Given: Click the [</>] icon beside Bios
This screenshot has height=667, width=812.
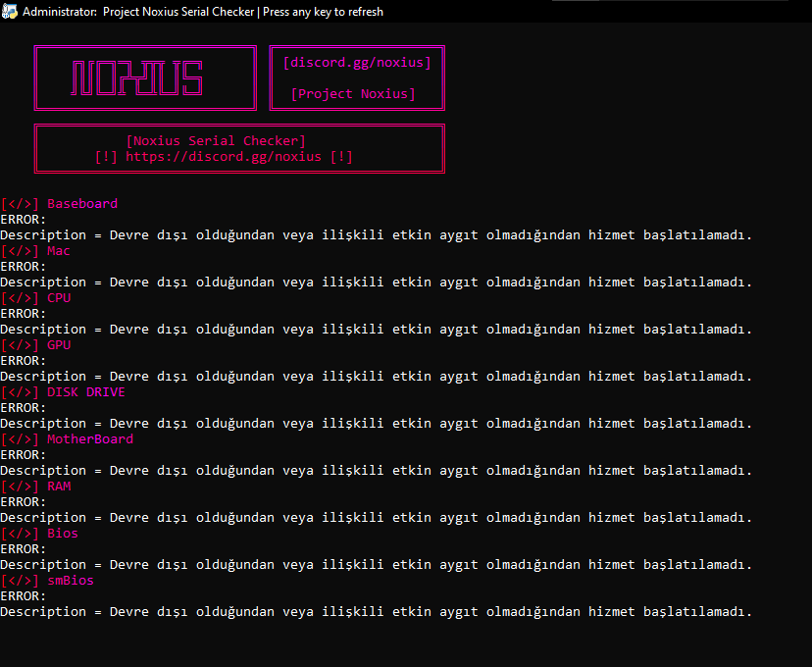Looking at the screenshot, I should click(x=20, y=533).
